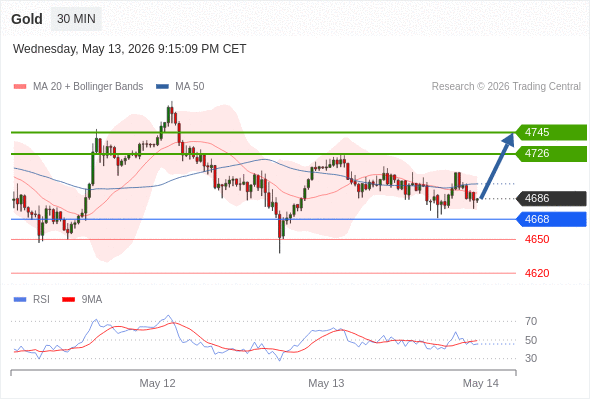Select the 4745 resistance price tag
Screen dimensions: 590x400
pos(551,132)
